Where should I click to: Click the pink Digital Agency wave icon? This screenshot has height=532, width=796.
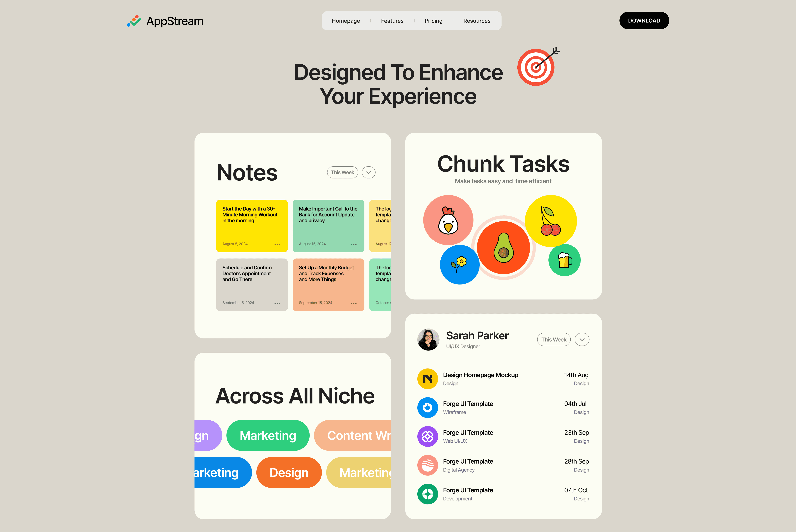coord(427,465)
